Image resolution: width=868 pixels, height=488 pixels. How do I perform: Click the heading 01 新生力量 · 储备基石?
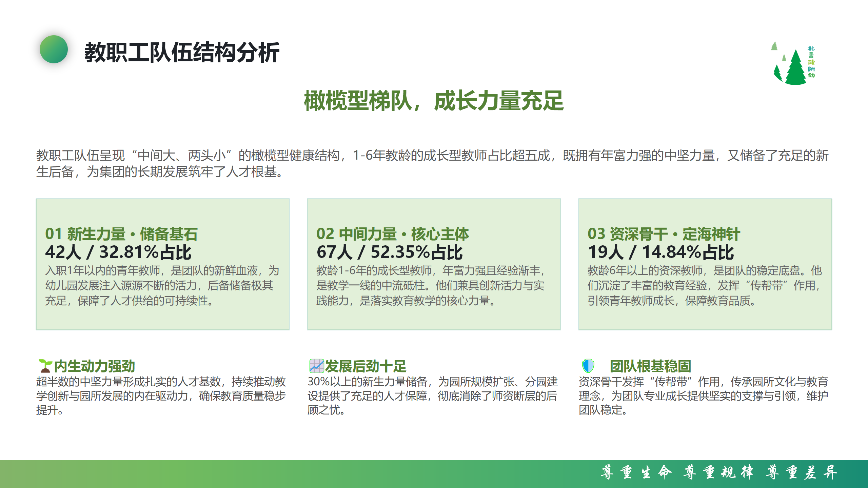pyautogui.click(x=121, y=234)
